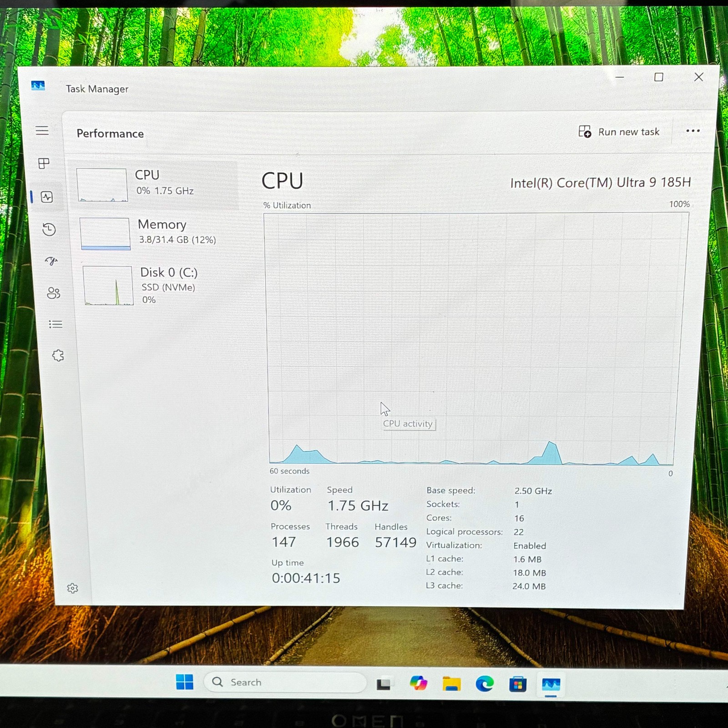The height and width of the screenshot is (728, 728).
Task: Click the % Utilization graph label
Action: click(287, 205)
